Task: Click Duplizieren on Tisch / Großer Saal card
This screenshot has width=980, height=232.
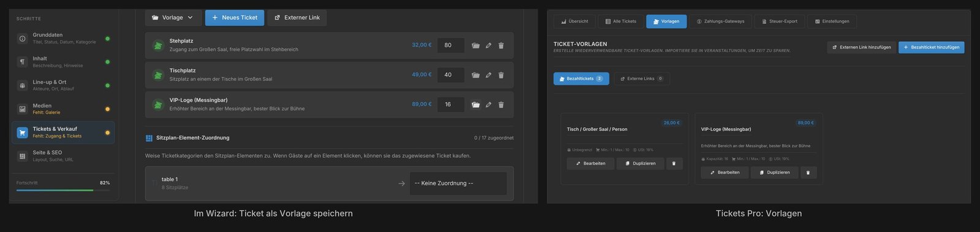Action: point(640,163)
